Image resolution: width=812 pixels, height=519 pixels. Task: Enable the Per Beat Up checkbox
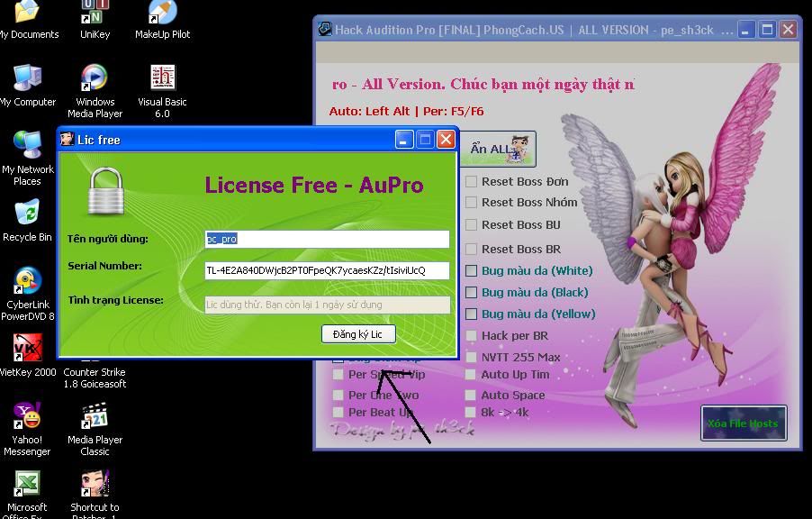pyautogui.click(x=338, y=412)
